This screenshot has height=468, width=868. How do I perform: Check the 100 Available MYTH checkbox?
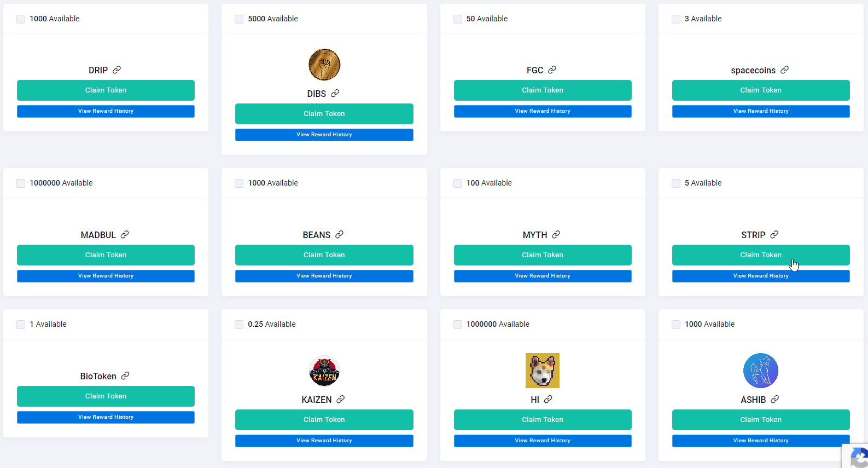tap(458, 183)
